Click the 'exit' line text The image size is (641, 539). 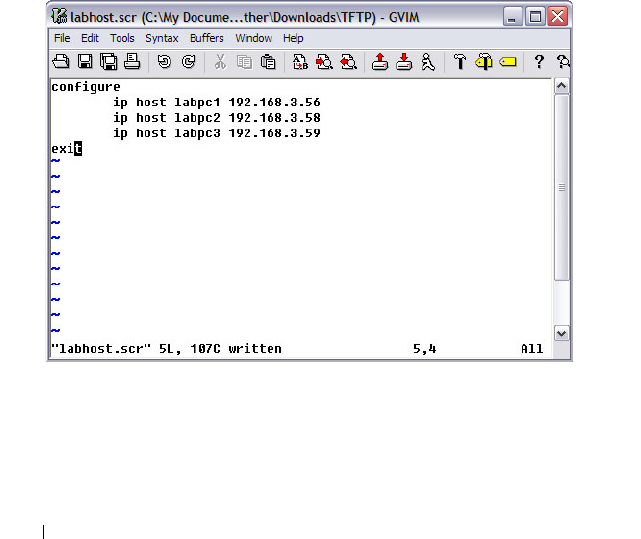point(67,148)
